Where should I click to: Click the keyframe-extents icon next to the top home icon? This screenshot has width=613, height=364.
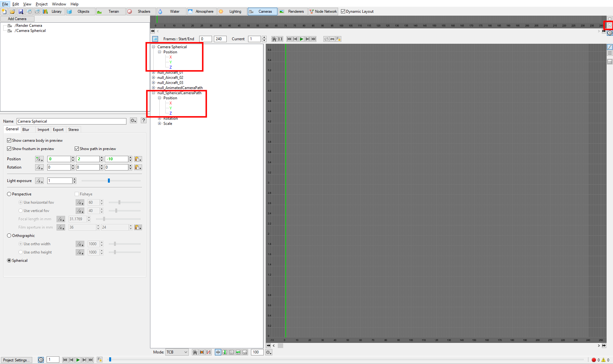pyautogui.click(x=280, y=39)
